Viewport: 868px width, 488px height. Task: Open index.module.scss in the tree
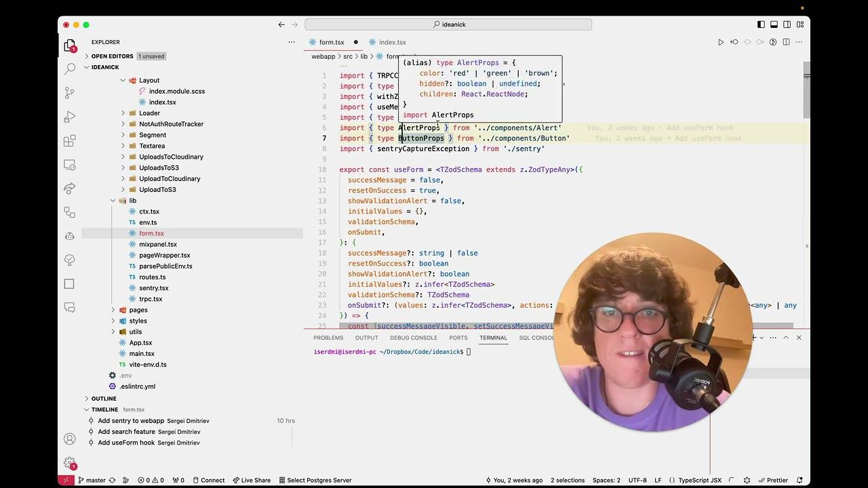(x=193, y=91)
